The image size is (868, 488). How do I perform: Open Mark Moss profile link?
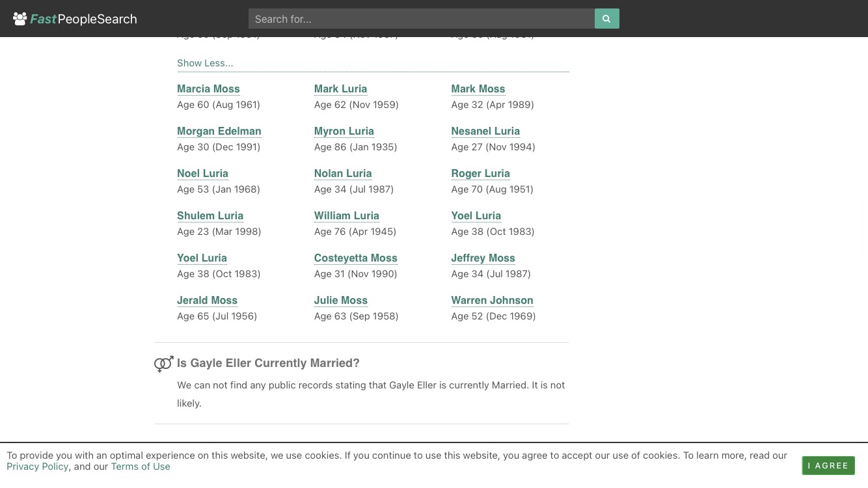[478, 89]
